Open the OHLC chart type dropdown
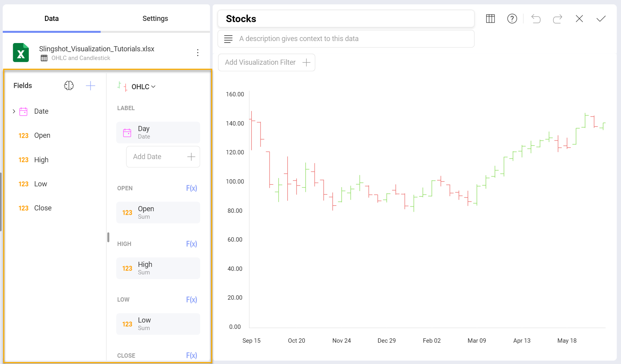 [x=143, y=87]
